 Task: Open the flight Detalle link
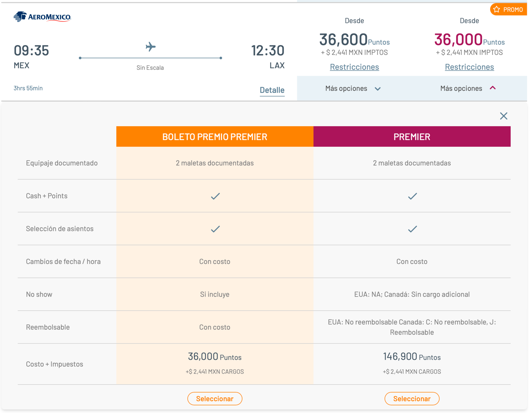coord(272,90)
